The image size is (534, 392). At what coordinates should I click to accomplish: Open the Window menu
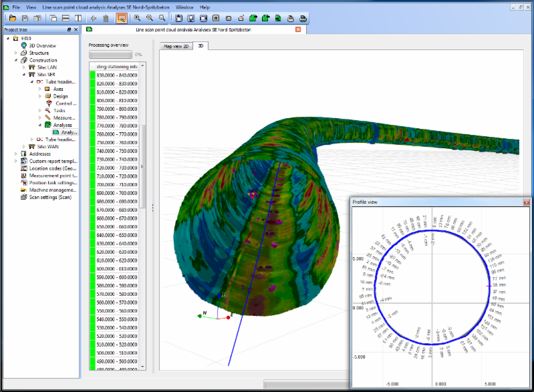click(185, 6)
